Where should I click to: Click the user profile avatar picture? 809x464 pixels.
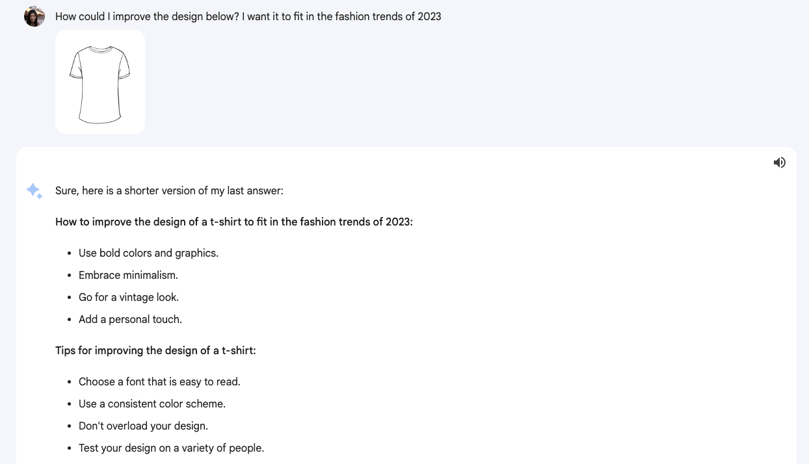pyautogui.click(x=34, y=17)
